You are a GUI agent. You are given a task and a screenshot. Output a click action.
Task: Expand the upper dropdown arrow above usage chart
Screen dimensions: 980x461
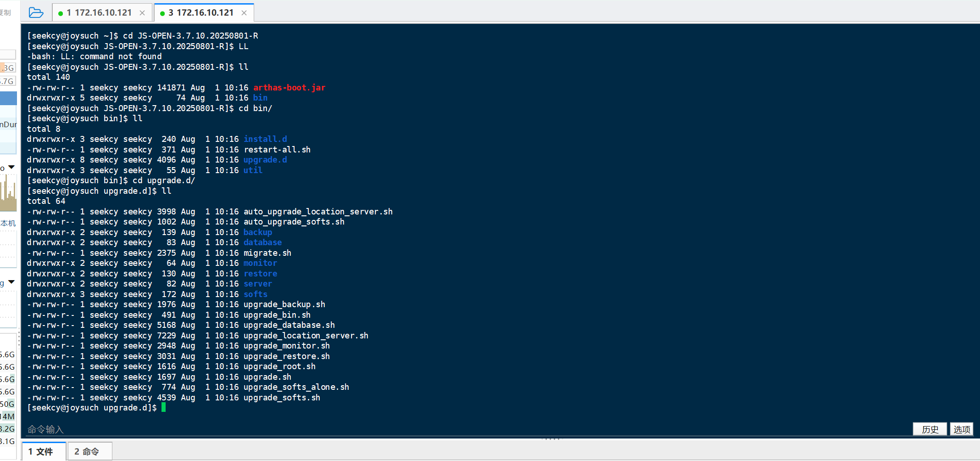(11, 167)
